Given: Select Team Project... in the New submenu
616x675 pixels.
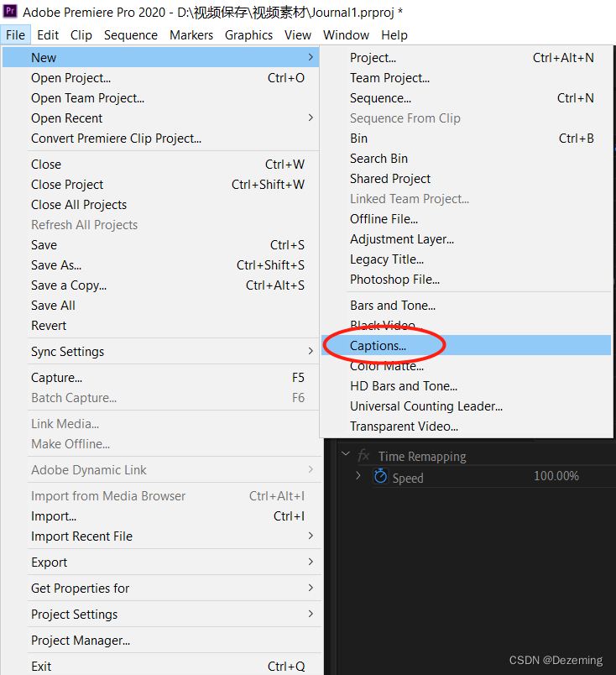Looking at the screenshot, I should click(467, 77).
